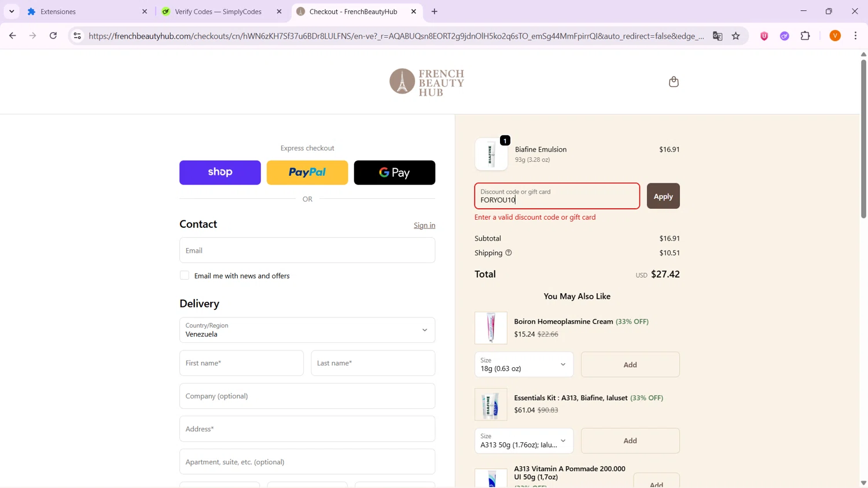
Task: Add the Essentials Kit to order
Action: click(630, 441)
